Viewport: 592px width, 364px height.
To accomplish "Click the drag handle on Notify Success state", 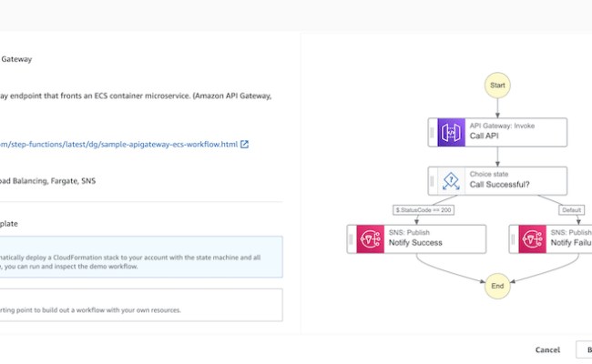I will (352, 239).
